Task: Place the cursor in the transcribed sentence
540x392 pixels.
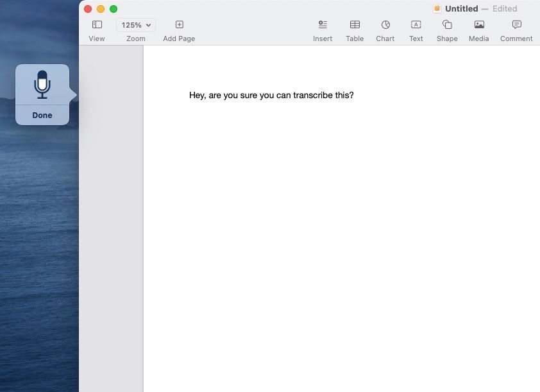Action: click(271, 95)
